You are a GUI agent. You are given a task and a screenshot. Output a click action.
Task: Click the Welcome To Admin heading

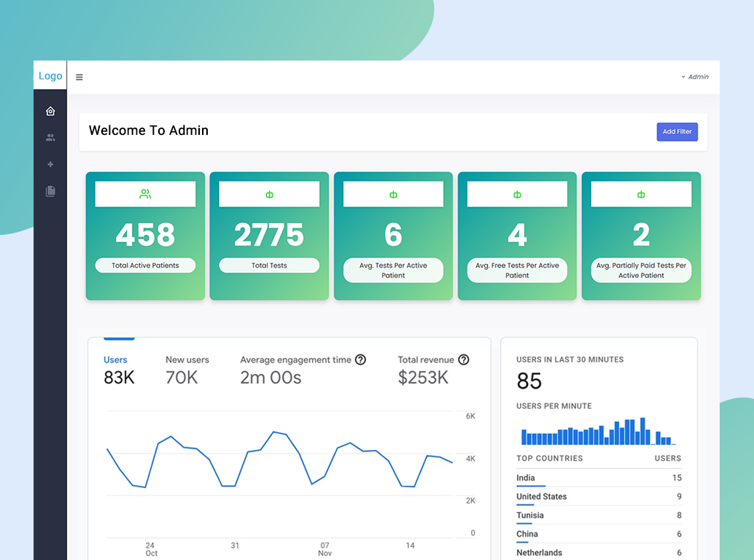149,131
